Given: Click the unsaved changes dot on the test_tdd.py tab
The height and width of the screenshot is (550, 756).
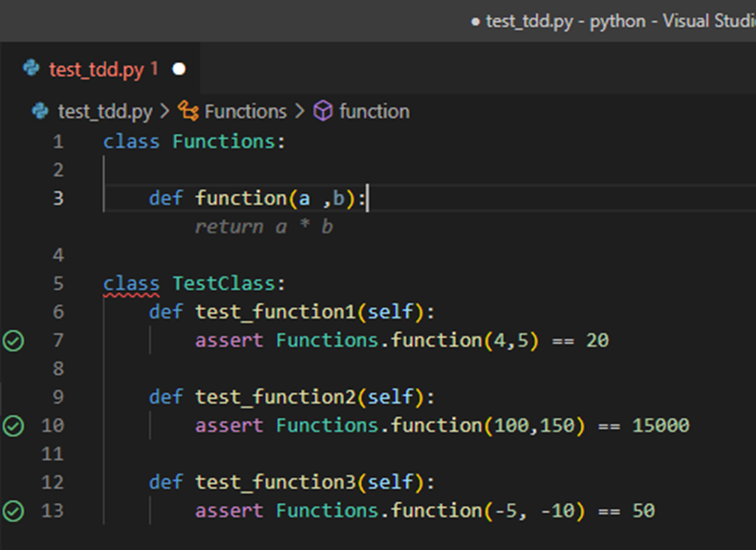Looking at the screenshot, I should click(179, 69).
